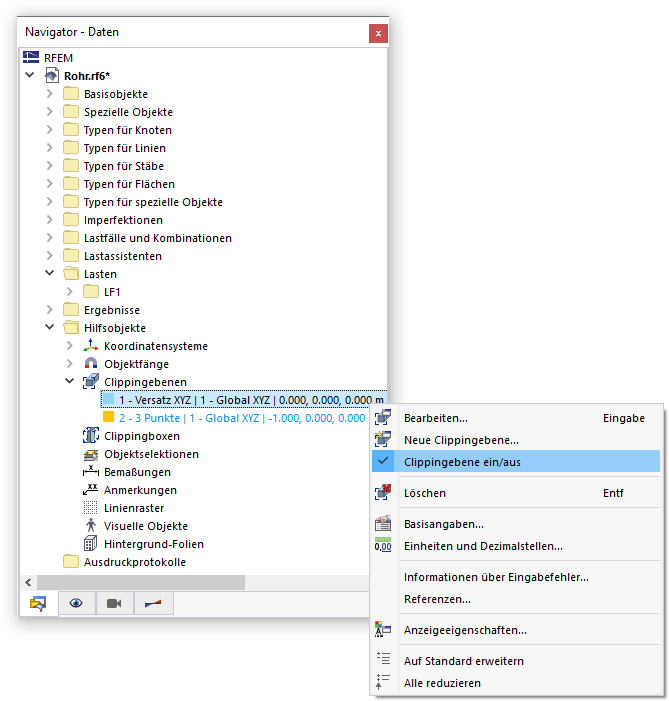Expand the Objektfänge node
The image size is (669, 701).
point(70,363)
